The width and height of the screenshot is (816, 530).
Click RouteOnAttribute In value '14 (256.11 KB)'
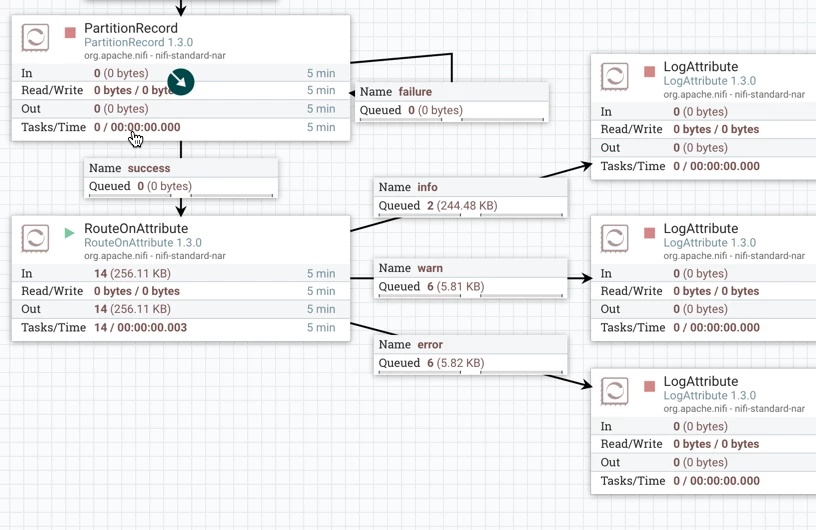point(132,273)
